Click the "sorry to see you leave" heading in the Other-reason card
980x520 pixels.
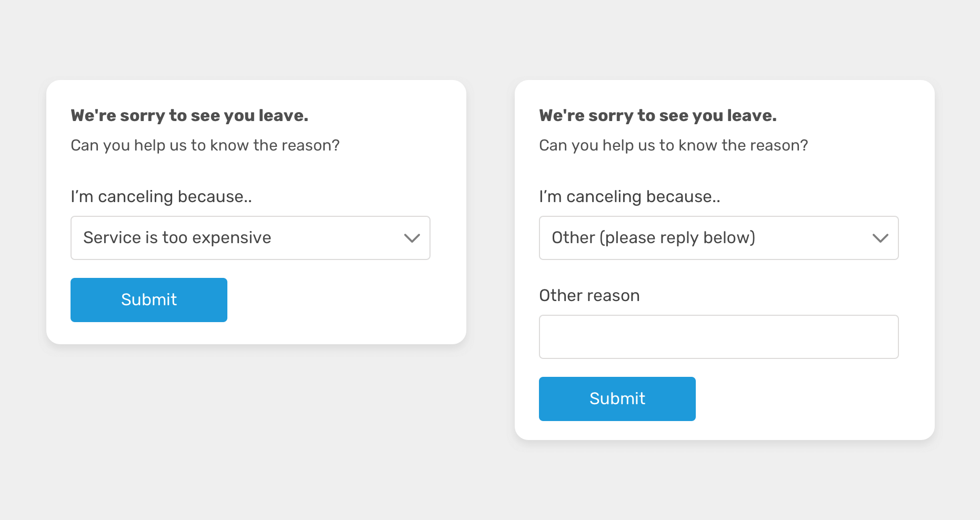657,116
